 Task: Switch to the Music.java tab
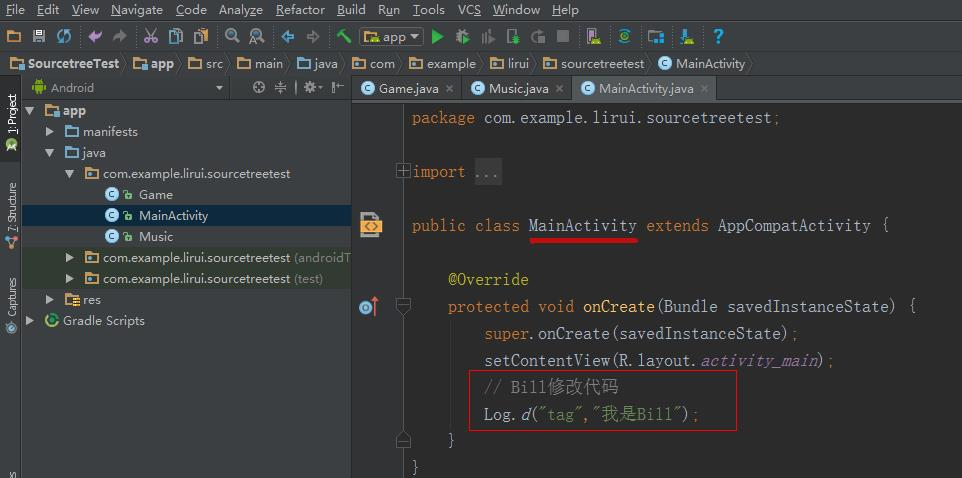pos(519,89)
